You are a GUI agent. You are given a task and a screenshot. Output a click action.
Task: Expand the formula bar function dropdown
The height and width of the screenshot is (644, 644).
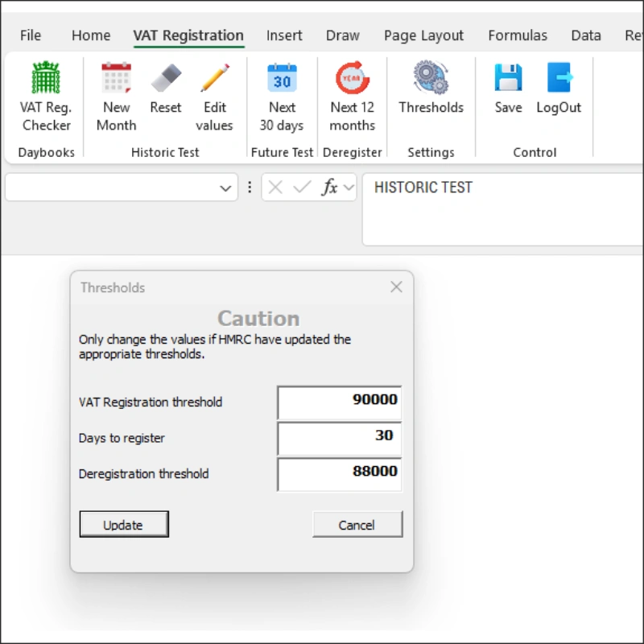(349, 188)
